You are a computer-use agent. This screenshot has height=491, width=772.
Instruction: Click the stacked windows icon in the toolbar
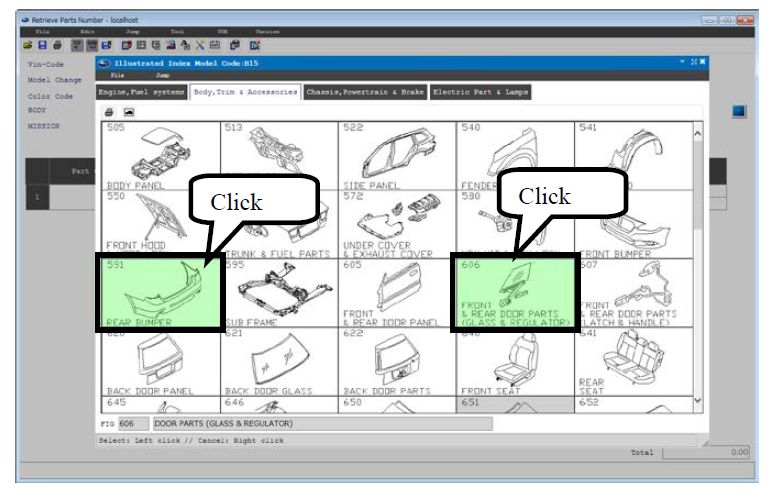[x=235, y=45]
